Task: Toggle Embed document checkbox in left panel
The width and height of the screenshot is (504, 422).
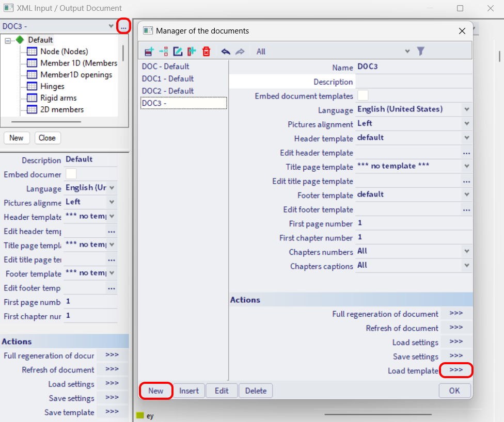Action: [x=71, y=174]
